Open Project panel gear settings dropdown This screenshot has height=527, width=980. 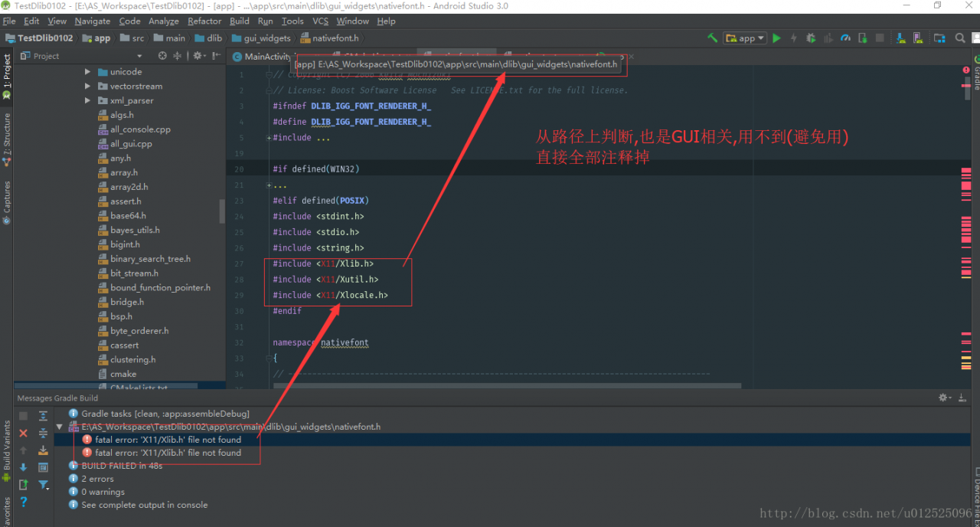[x=199, y=56]
